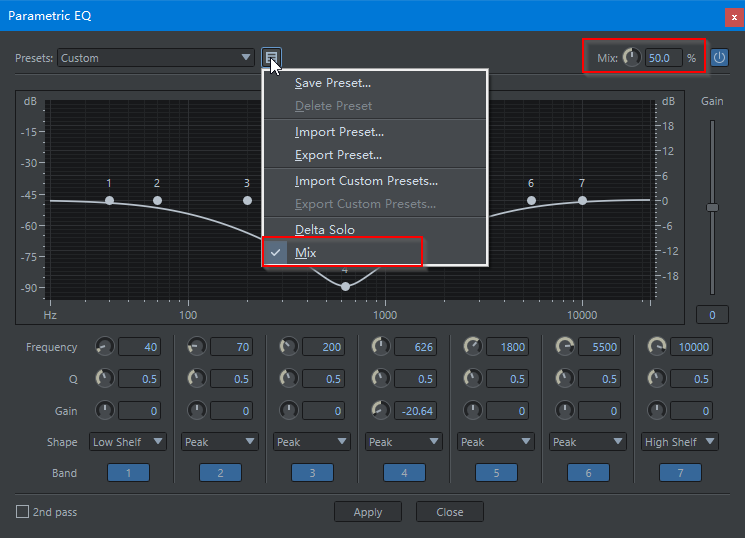The image size is (745, 538).
Task: Click the band 6 gain knob
Action: pos(565,411)
